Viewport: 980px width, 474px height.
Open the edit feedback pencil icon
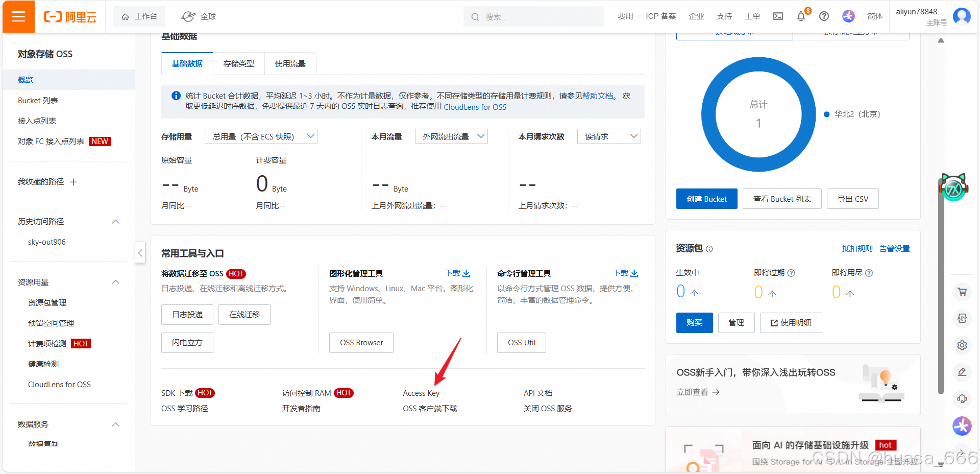point(962,372)
